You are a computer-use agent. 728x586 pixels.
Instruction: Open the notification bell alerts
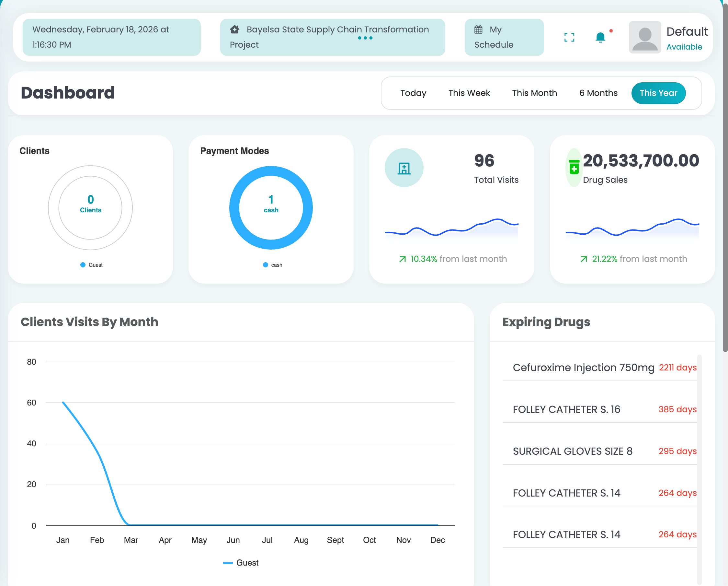coord(601,38)
